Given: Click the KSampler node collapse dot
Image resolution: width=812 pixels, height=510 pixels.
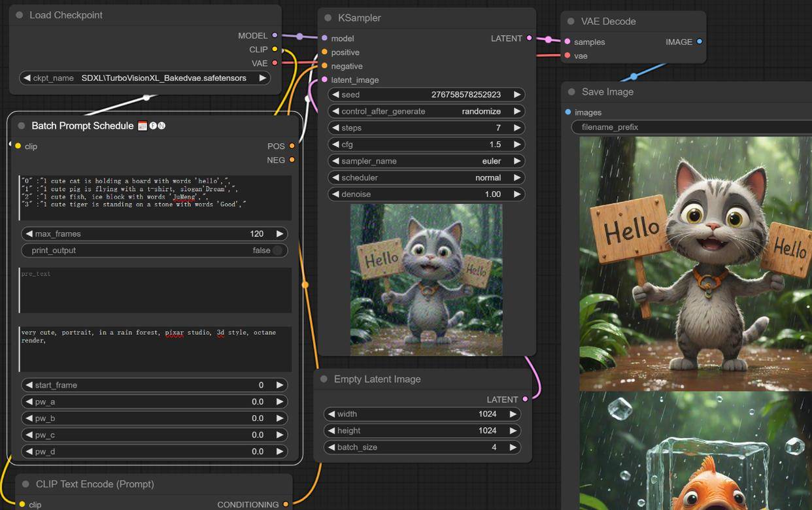Looking at the screenshot, I should [x=328, y=18].
